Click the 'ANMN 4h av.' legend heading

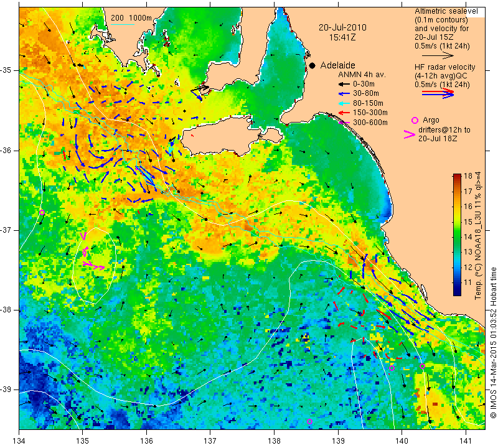(362, 75)
